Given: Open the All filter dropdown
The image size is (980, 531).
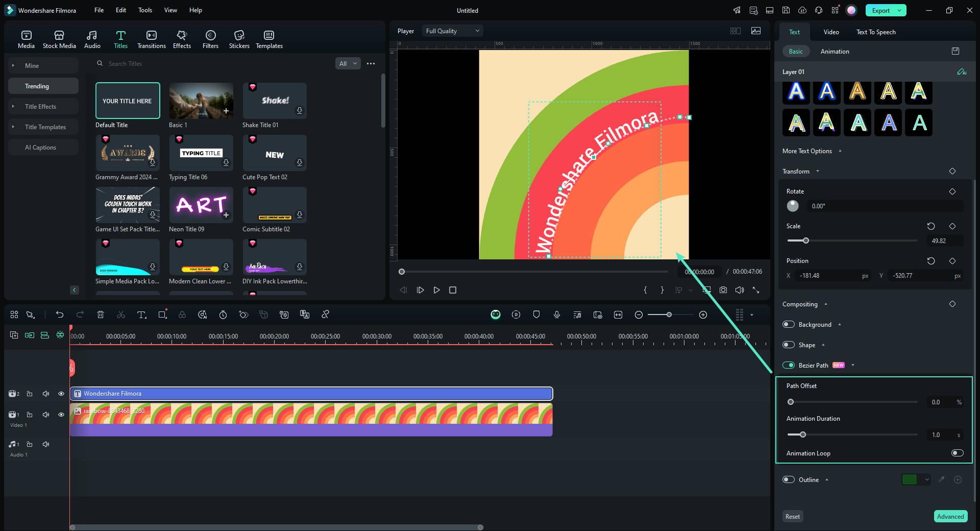Looking at the screenshot, I should click(x=348, y=64).
